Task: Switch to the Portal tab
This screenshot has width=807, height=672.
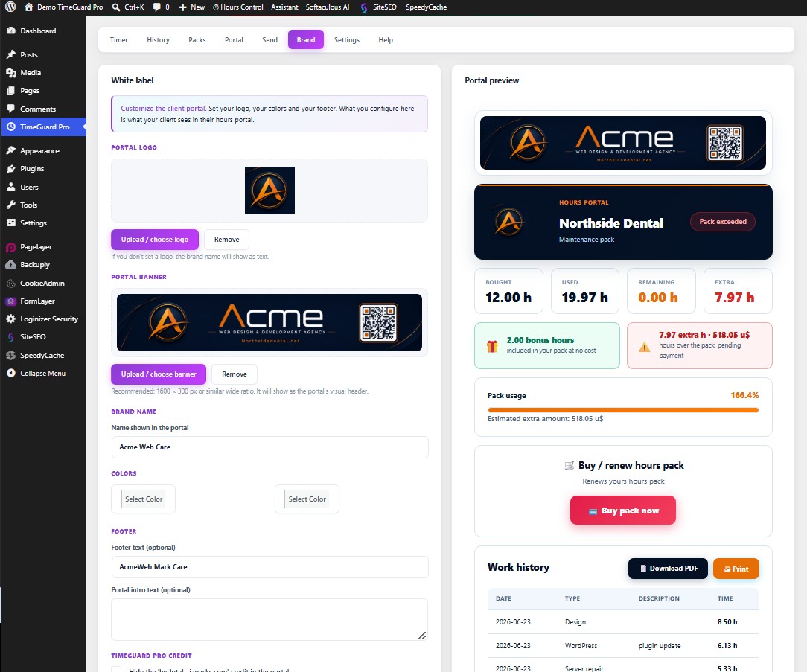Action: 234,39
